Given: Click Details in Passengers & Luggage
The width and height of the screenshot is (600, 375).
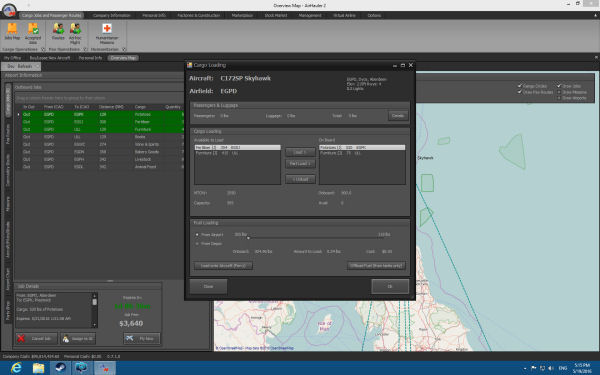Looking at the screenshot, I should 398,116.
